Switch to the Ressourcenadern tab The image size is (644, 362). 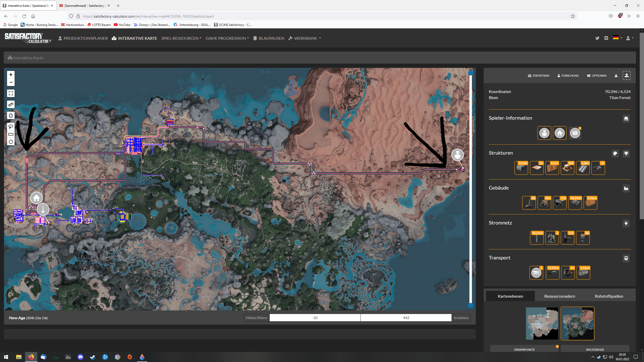point(559,296)
